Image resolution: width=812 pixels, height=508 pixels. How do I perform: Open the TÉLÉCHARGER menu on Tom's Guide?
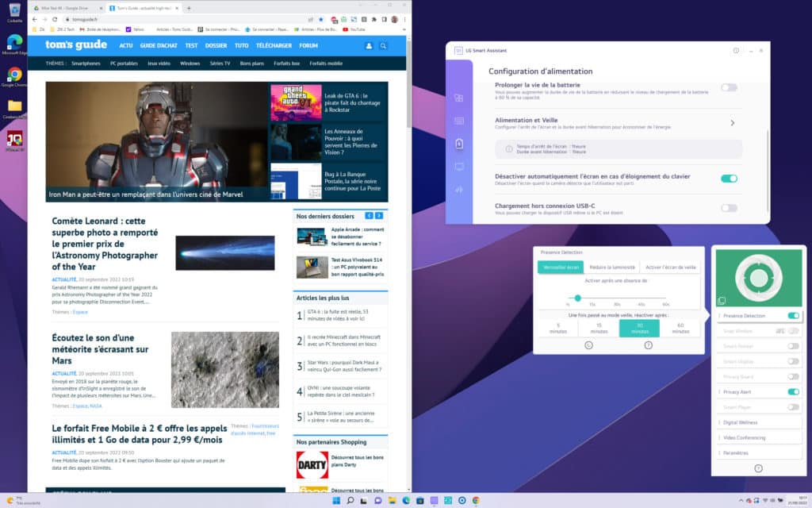(274, 46)
